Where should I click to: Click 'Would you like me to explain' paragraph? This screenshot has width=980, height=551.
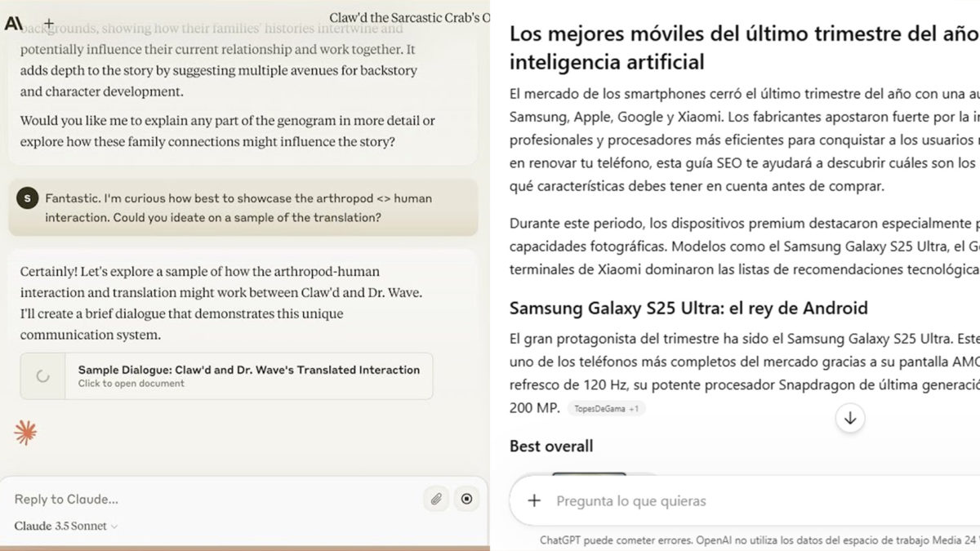[x=228, y=131]
